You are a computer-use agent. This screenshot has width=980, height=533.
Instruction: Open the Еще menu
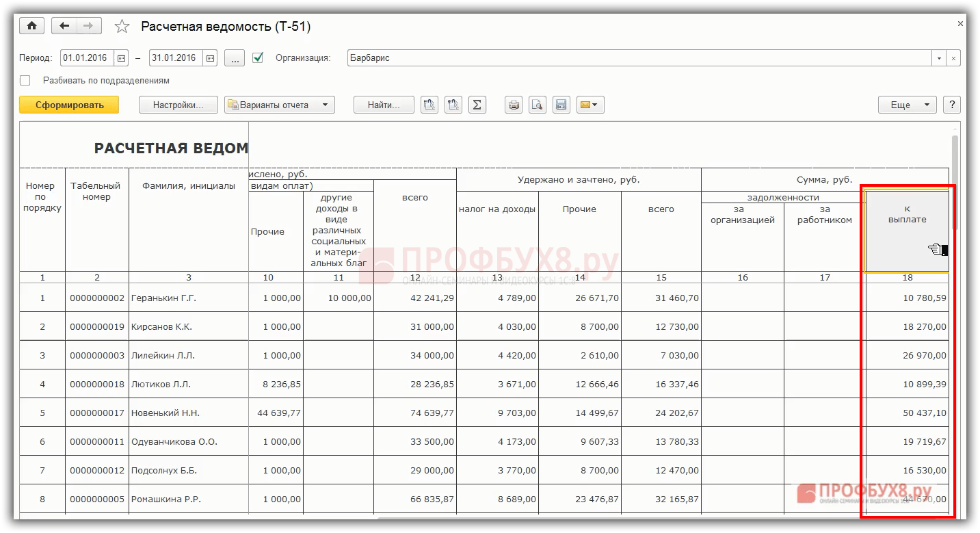pyautogui.click(x=907, y=105)
